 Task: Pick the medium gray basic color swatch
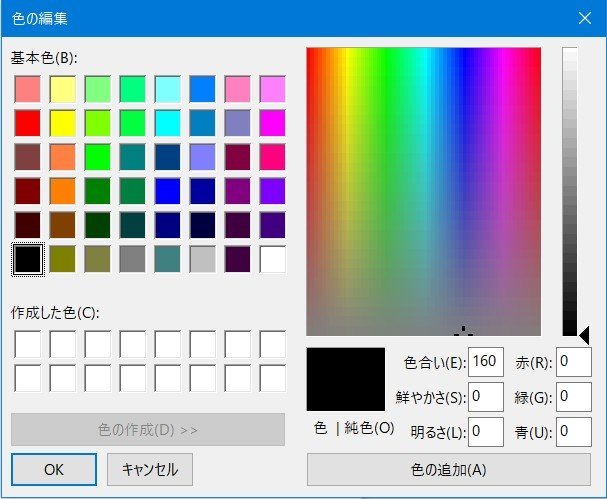[x=132, y=259]
